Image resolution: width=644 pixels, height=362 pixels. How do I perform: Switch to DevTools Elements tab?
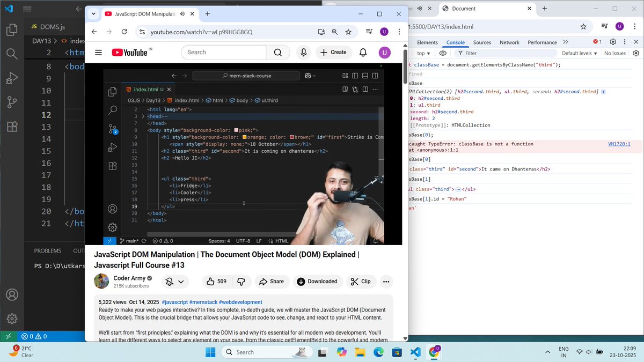click(x=427, y=42)
